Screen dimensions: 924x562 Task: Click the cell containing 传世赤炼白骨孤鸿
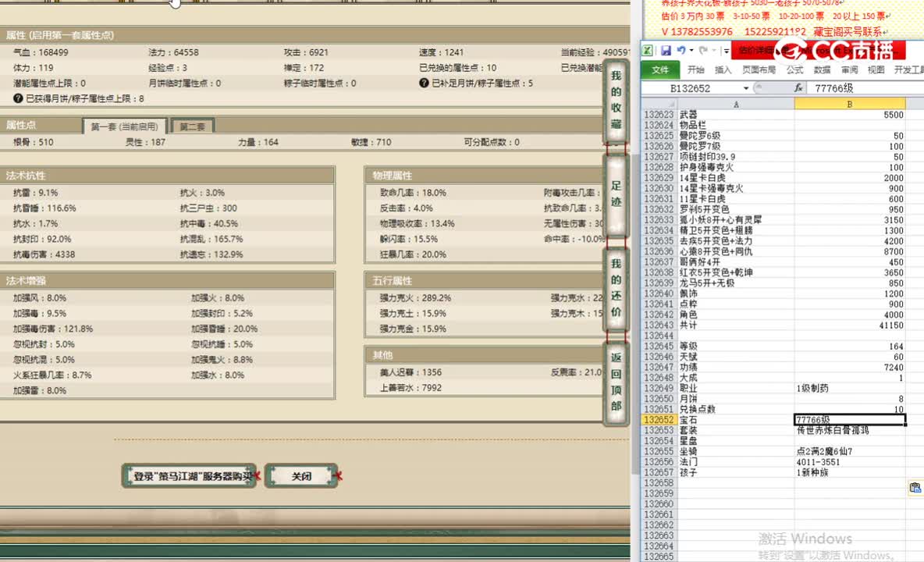pyautogui.click(x=850, y=431)
